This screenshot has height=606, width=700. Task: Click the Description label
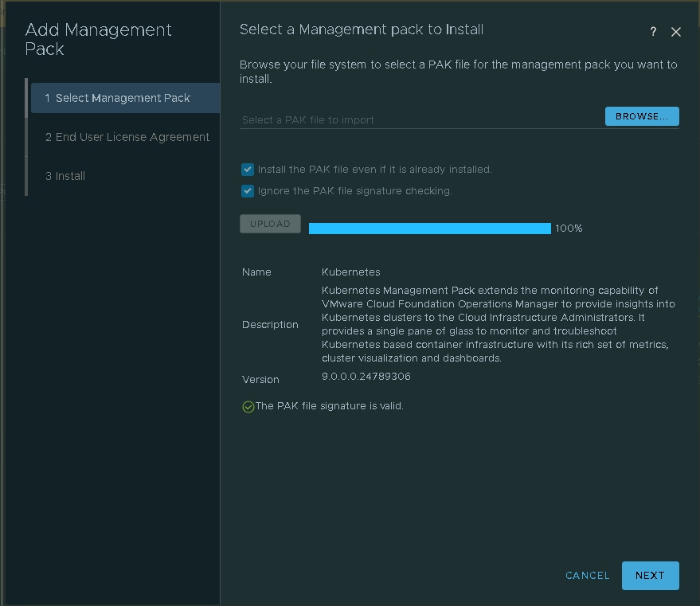(270, 325)
